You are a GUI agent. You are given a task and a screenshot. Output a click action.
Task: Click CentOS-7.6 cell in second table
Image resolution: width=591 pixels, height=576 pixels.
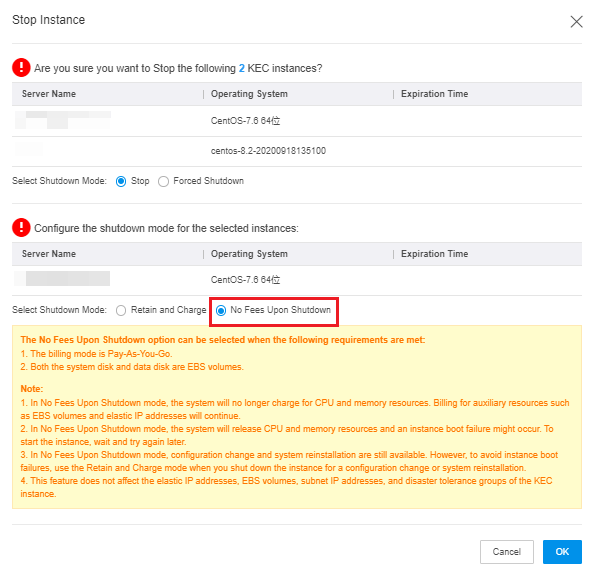(x=245, y=280)
